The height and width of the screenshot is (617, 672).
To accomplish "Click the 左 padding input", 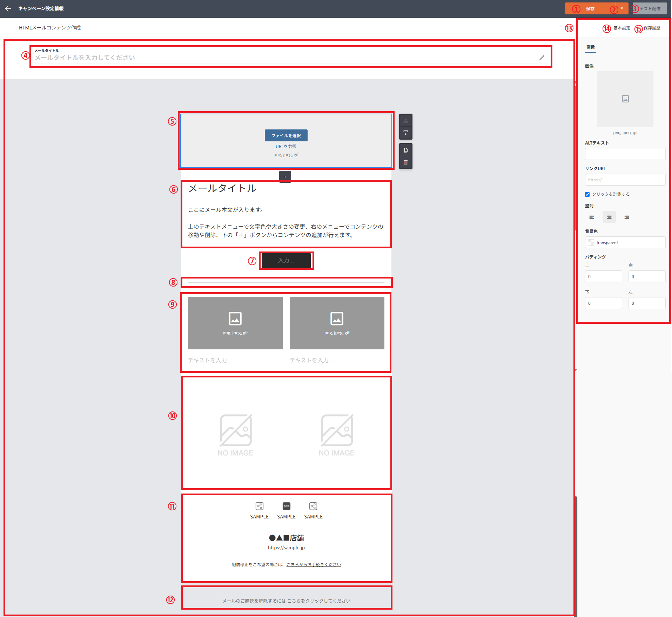I will (x=647, y=303).
